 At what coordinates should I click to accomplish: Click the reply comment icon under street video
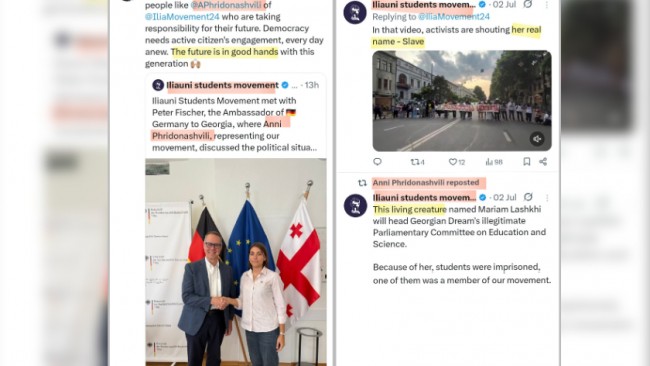pos(377,162)
